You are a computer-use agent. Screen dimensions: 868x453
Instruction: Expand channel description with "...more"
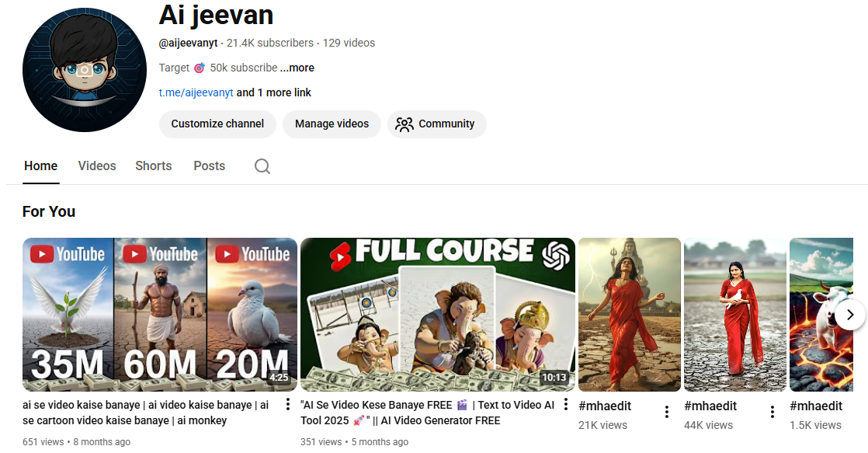[x=297, y=68]
